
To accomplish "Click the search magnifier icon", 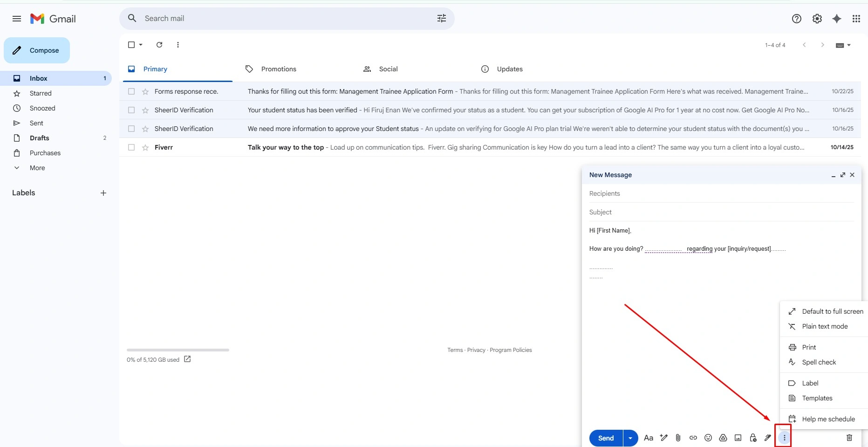I will 132,18.
